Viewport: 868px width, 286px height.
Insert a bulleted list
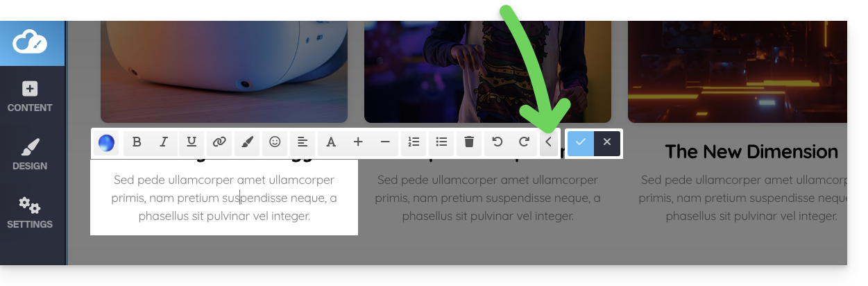coord(441,142)
